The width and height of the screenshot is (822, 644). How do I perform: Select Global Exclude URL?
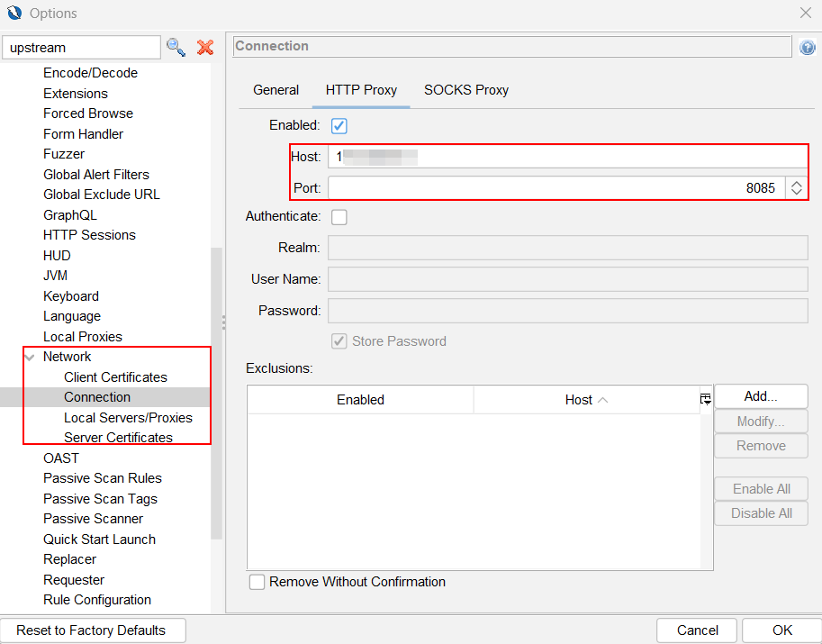point(101,195)
